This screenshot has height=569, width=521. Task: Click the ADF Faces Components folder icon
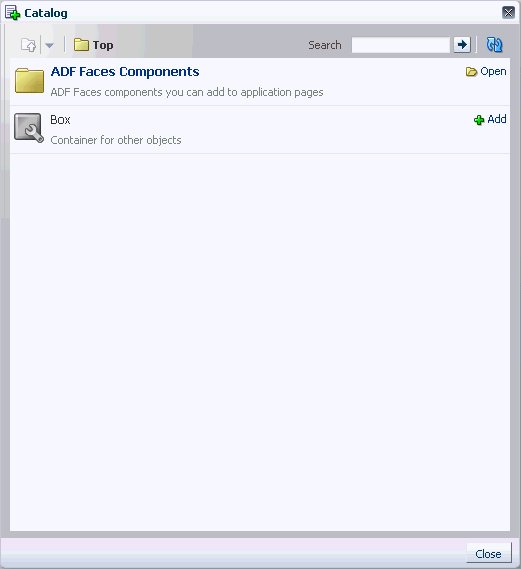(29, 81)
